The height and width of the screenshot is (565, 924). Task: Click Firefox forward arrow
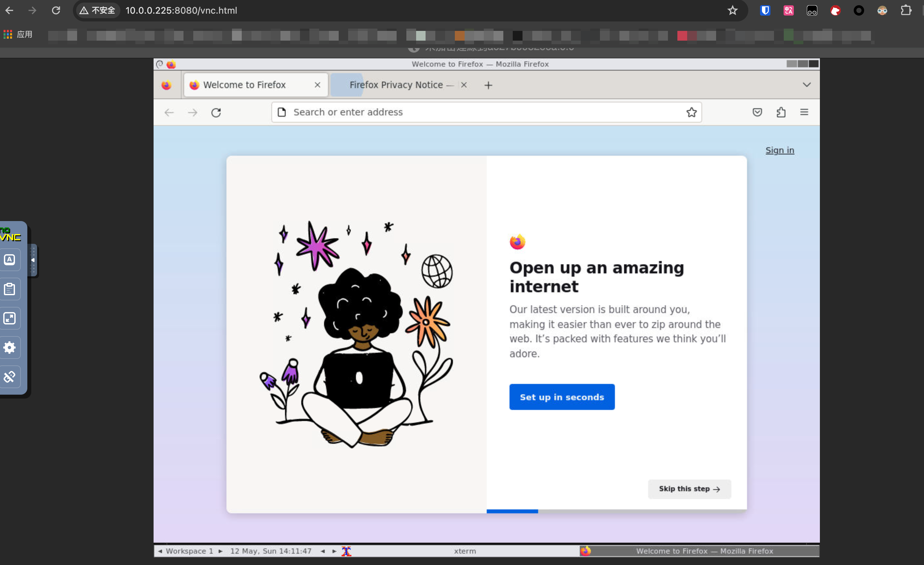[192, 112]
